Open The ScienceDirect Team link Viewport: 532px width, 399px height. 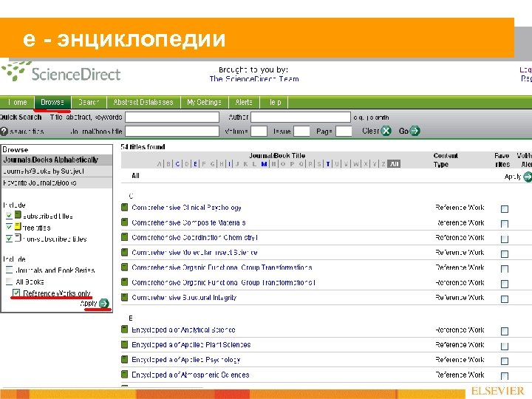(x=254, y=79)
